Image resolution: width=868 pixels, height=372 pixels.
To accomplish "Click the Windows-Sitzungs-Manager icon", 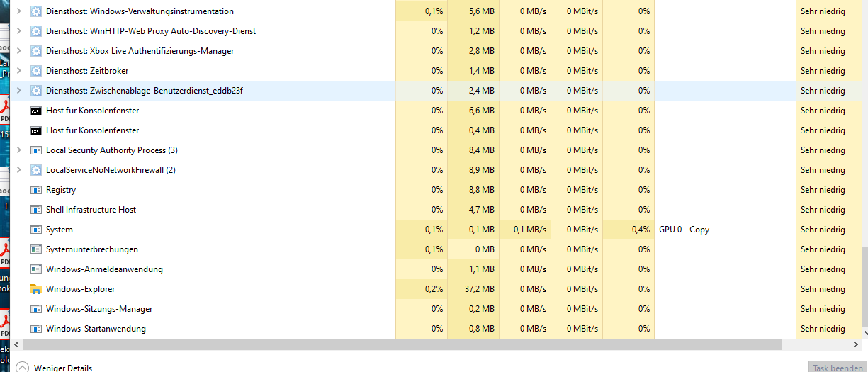I will pyautogui.click(x=36, y=309).
